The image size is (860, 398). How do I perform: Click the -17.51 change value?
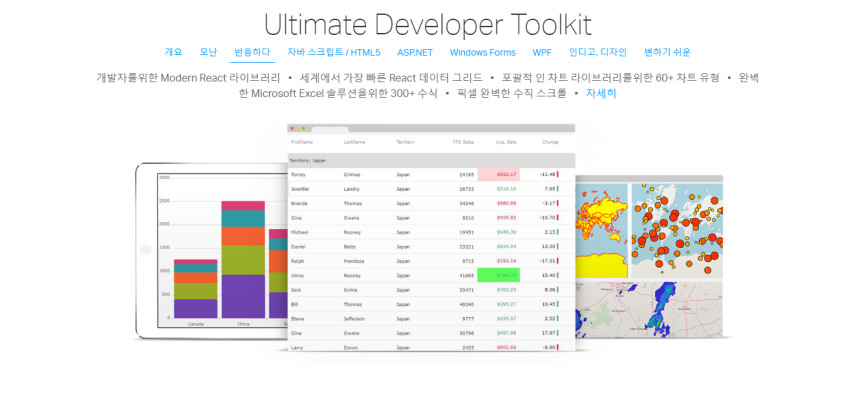(547, 261)
